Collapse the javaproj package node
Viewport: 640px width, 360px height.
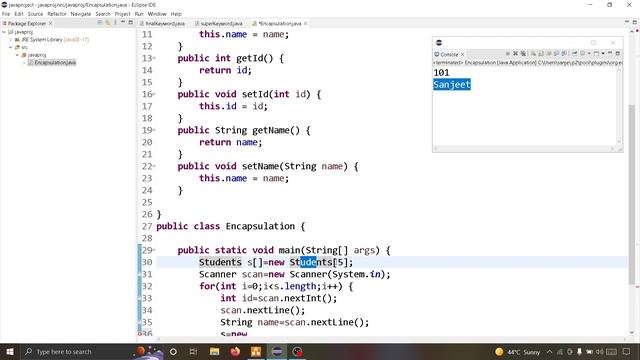coord(18,55)
